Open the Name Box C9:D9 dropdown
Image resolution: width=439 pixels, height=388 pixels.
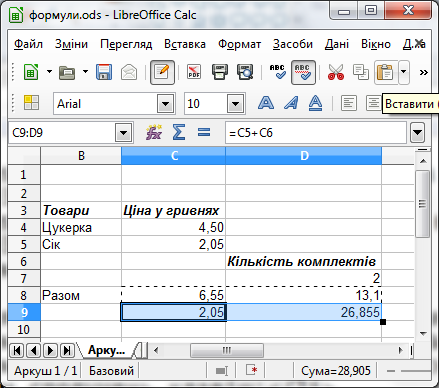(123, 133)
